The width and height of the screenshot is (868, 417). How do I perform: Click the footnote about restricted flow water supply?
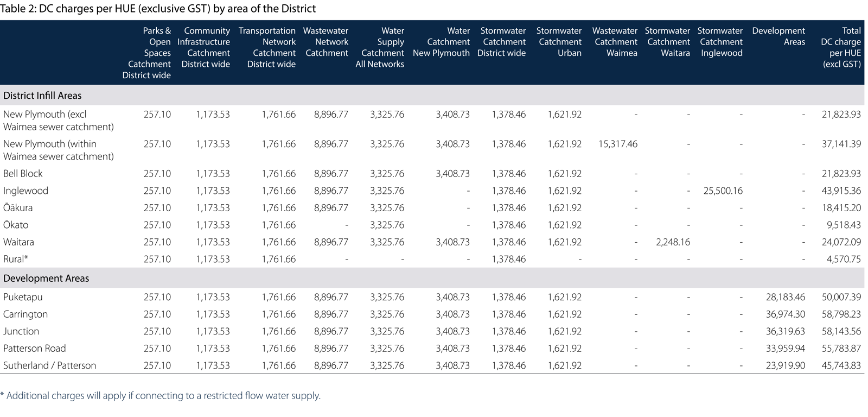pos(161,396)
